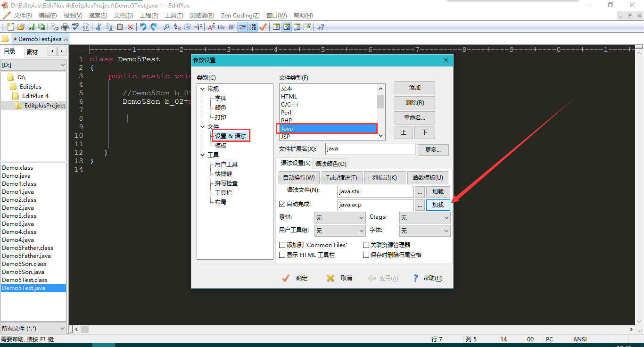Undo with the blue back arrow
This screenshot has width=644, height=347.
143,27
